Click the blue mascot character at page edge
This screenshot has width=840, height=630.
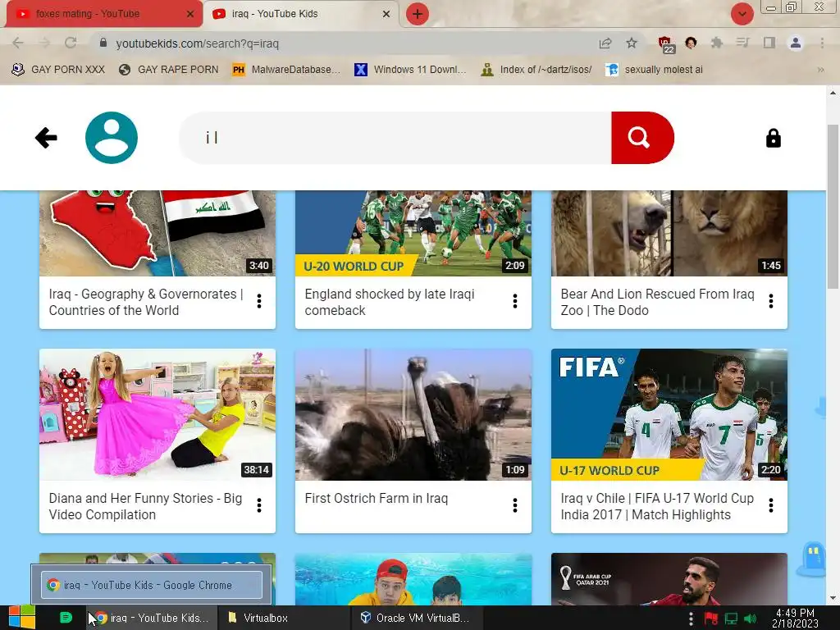click(x=815, y=559)
